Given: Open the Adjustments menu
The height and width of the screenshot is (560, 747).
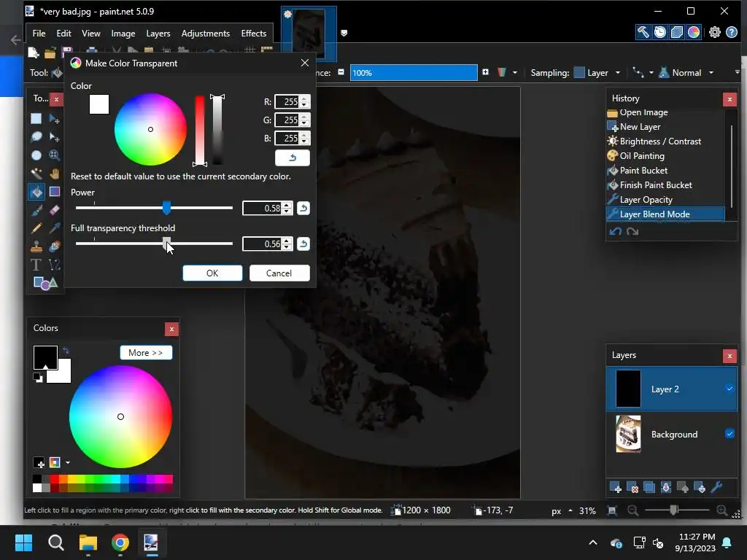Looking at the screenshot, I should pyautogui.click(x=205, y=34).
